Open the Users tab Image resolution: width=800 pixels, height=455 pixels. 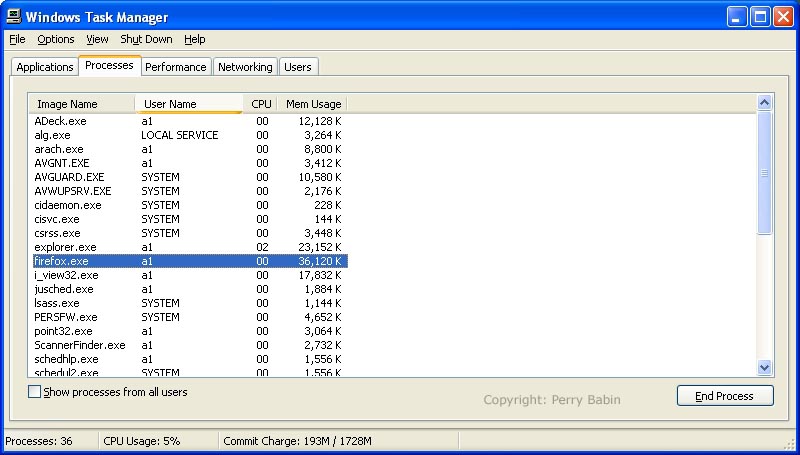(298, 67)
